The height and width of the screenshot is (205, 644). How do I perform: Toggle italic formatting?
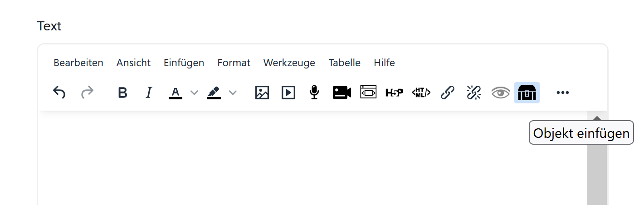pyautogui.click(x=148, y=93)
